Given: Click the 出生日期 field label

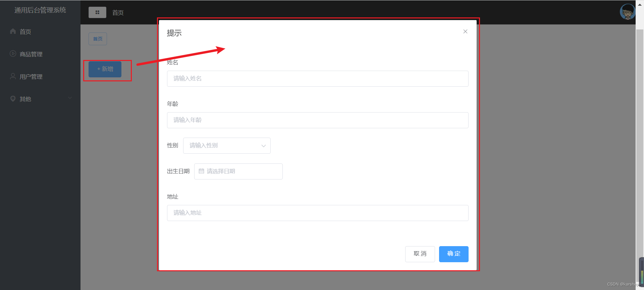Looking at the screenshot, I should click(x=178, y=171).
